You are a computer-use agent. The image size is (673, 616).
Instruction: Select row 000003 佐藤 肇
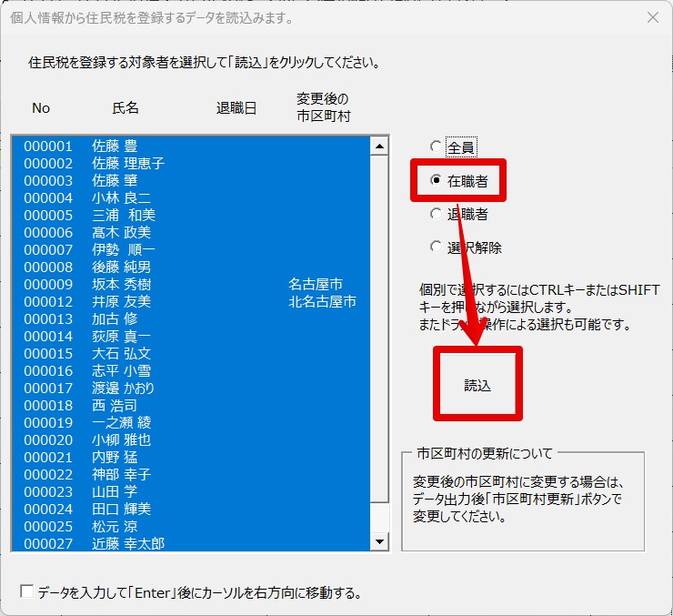tap(191, 180)
